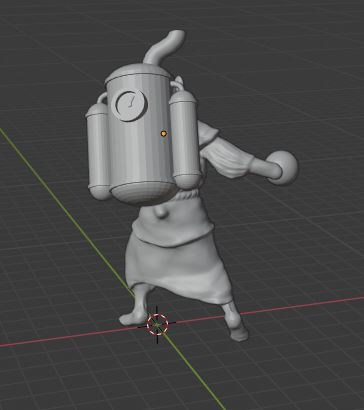Click the 3D cursor crosshair at the origin

pos(157,324)
